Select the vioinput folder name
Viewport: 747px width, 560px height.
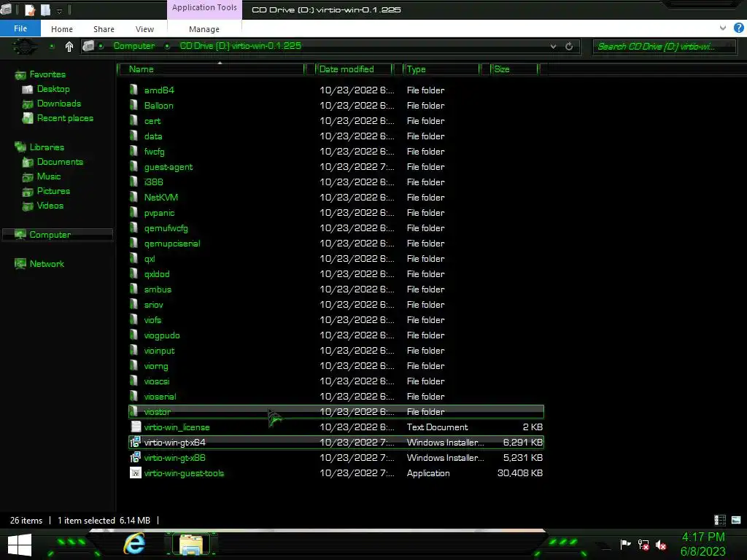click(159, 351)
